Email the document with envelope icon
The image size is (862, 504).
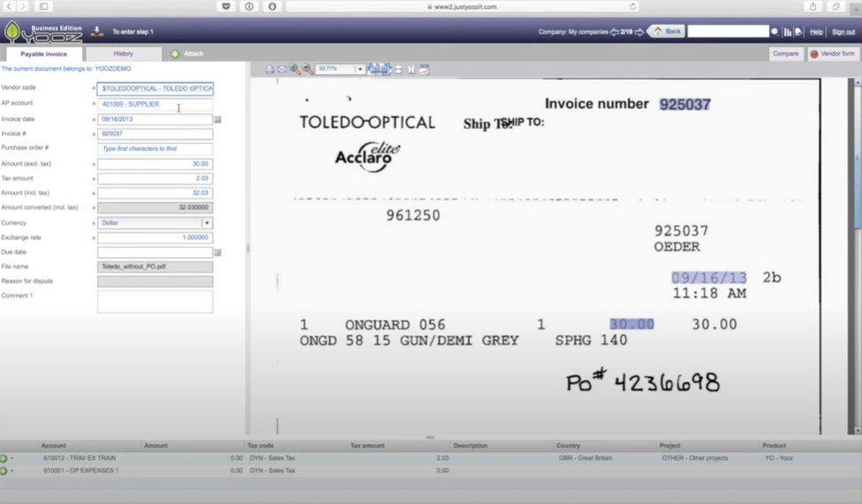[282, 69]
